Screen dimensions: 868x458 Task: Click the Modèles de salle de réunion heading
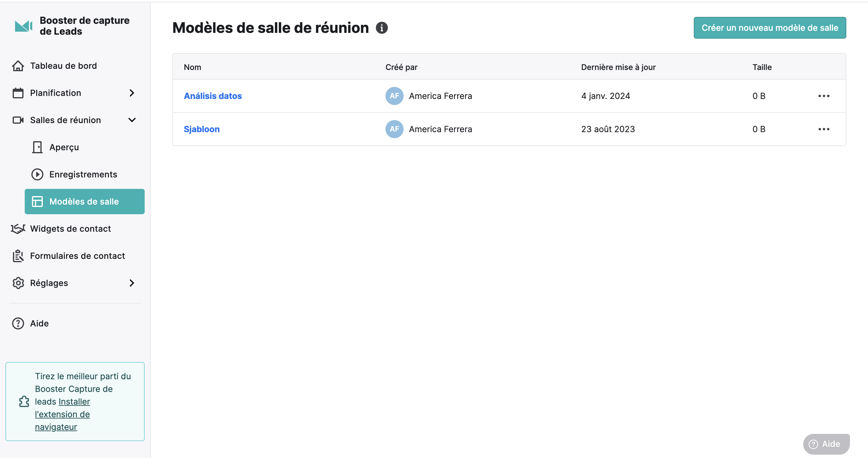tap(271, 28)
